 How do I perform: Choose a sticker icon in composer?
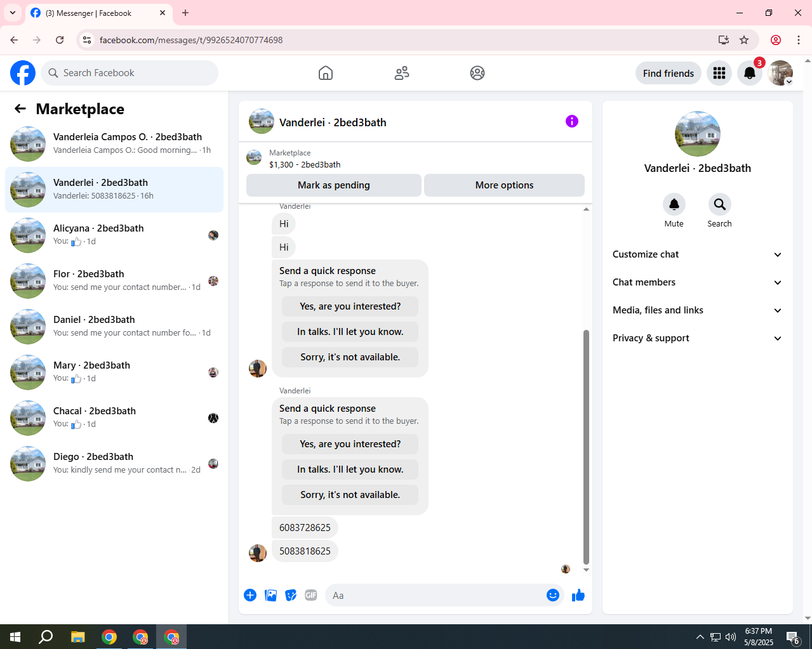pyautogui.click(x=291, y=595)
